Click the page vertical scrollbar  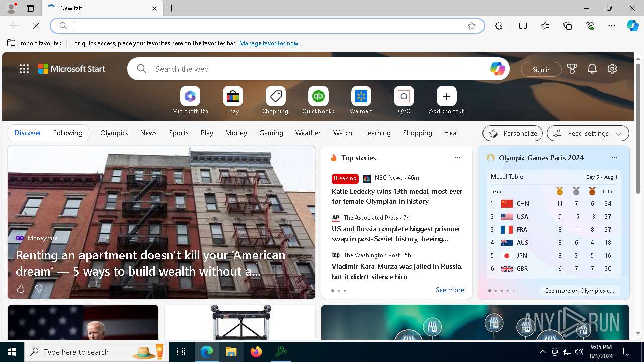[x=638, y=128]
